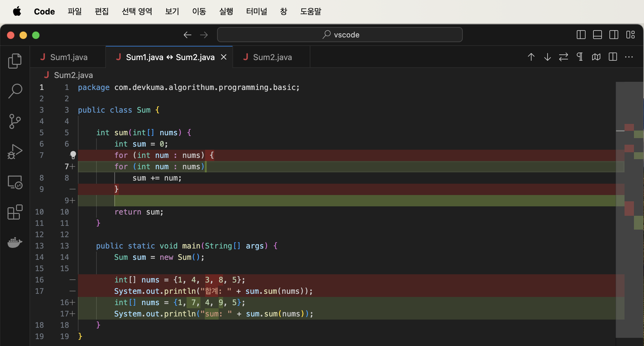The image size is (644, 346).
Task: Click the 'return sum;' line
Action: click(139, 212)
